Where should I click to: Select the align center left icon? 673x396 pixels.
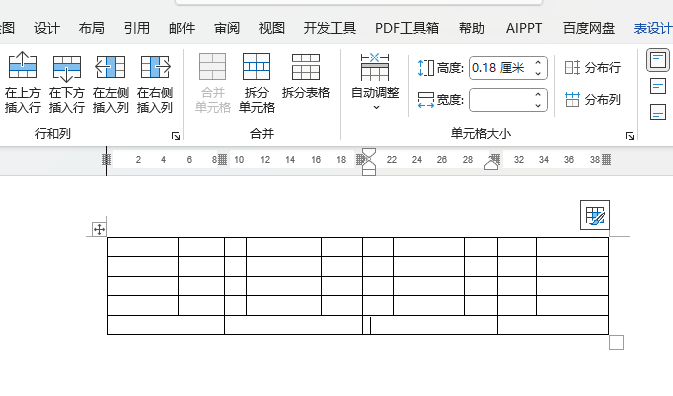(658, 86)
